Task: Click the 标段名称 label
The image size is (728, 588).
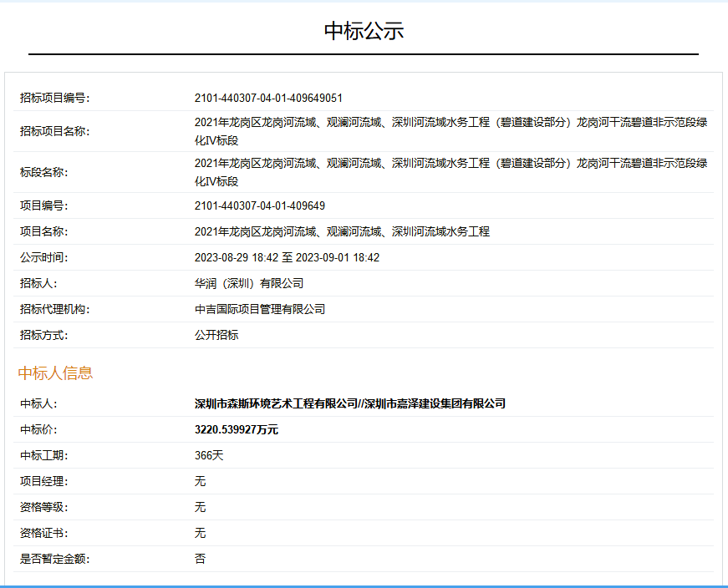Action: [x=43, y=173]
